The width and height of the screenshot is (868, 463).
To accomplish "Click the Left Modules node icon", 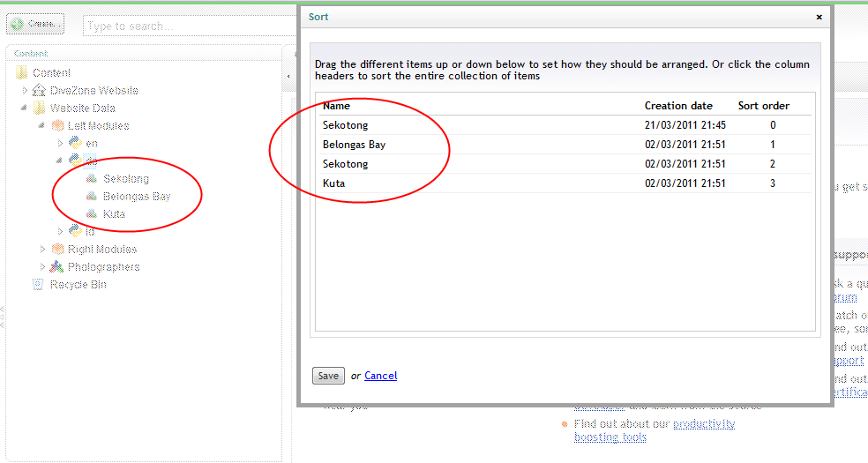I will click(57, 126).
